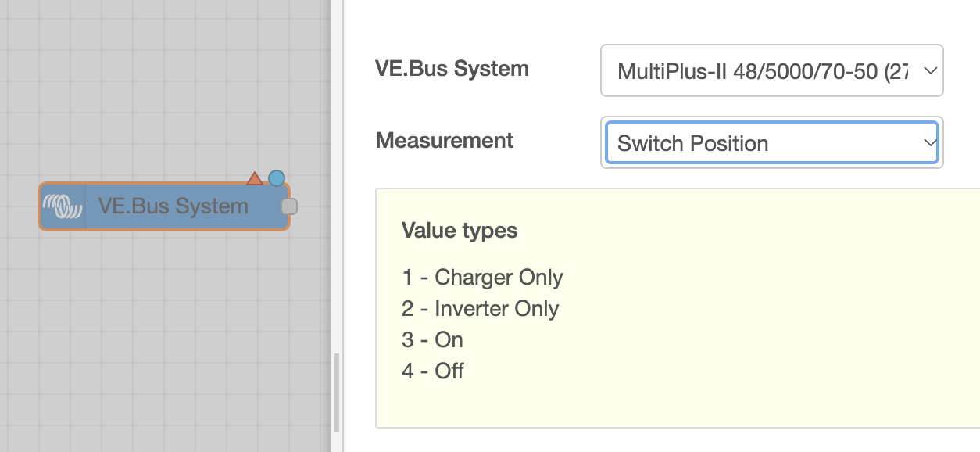Click the "1 - Charger Only" value line
Image resolution: width=980 pixels, height=452 pixels.
pyautogui.click(x=482, y=278)
